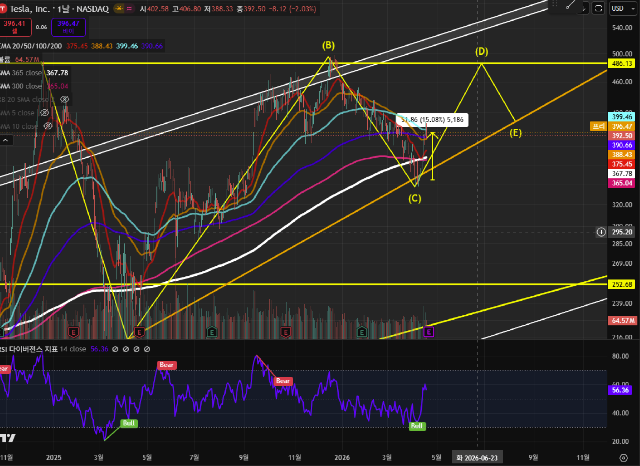Click the red 64.57M volume axis label
The width and height of the screenshot is (640, 466).
tap(622, 321)
